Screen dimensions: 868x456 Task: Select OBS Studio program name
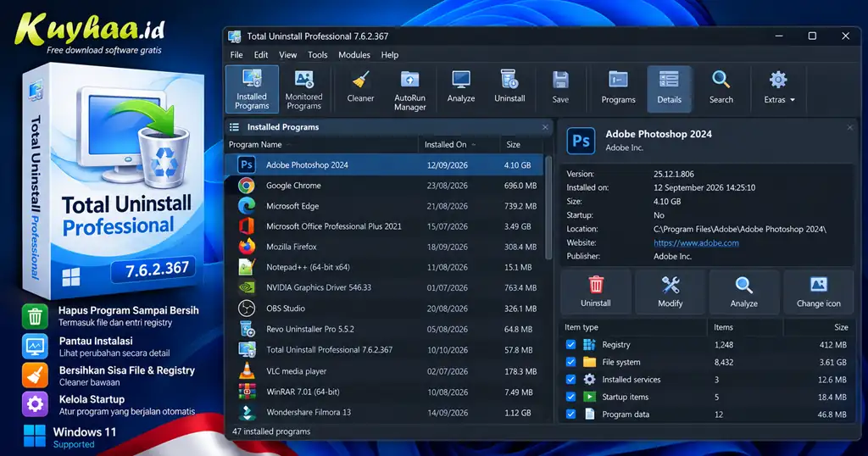click(x=286, y=309)
